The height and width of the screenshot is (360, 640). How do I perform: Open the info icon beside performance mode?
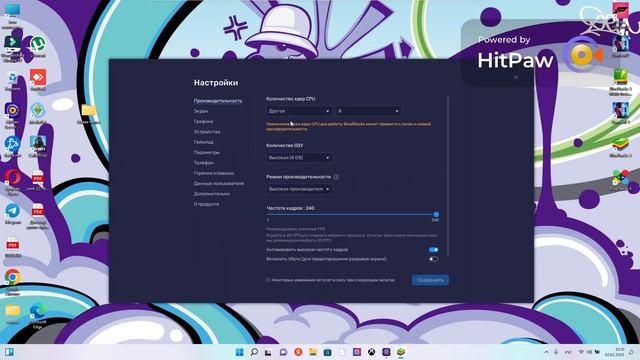(x=336, y=177)
